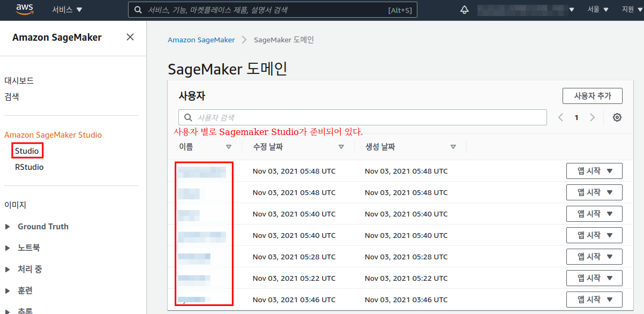Open the 서비스 services menu
This screenshot has width=644, height=314.
pyautogui.click(x=67, y=10)
